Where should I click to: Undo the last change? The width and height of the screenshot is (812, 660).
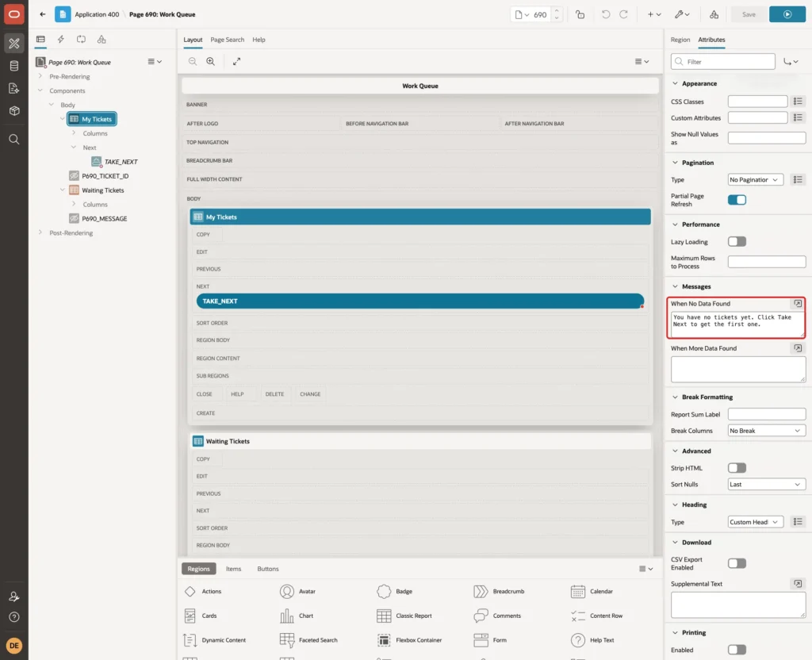[x=605, y=14]
